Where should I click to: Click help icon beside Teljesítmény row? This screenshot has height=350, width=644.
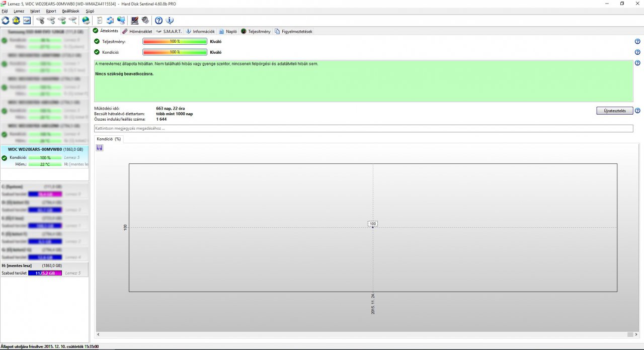click(637, 42)
